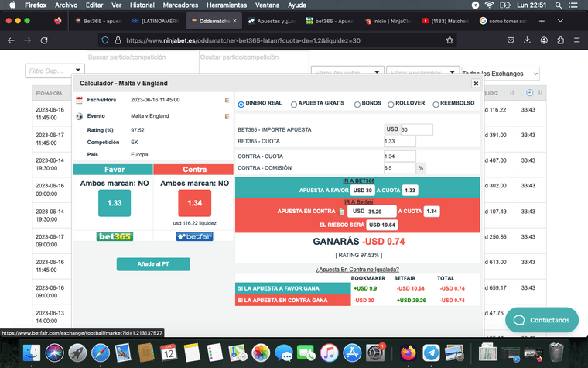Open Telegram from the Dock
The width and height of the screenshot is (588, 368).
(x=431, y=353)
